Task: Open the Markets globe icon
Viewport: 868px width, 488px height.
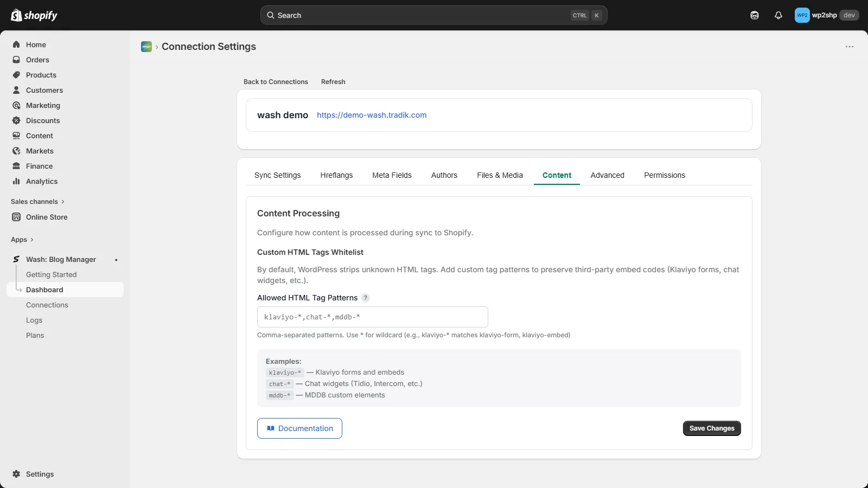Action: pos(16,151)
